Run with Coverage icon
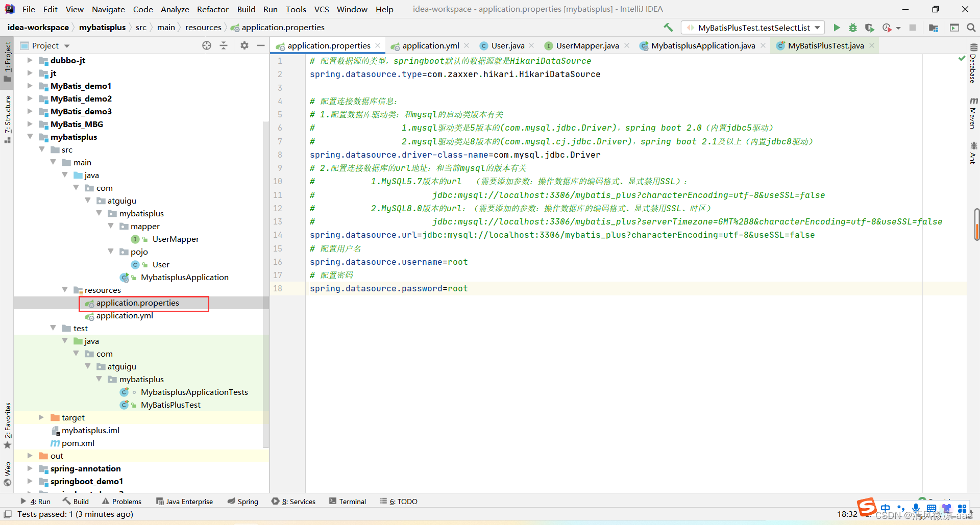The height and width of the screenshot is (525, 980). [x=870, y=28]
